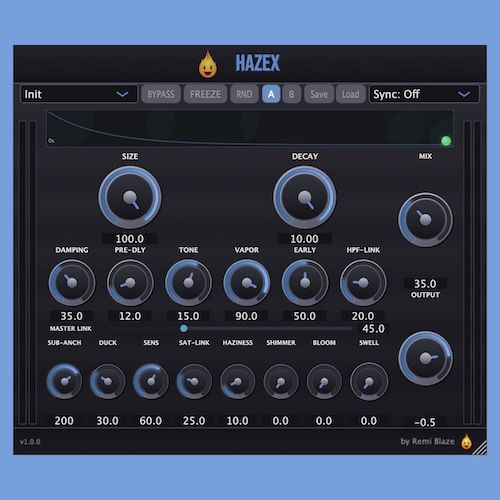Image resolution: width=500 pixels, height=500 pixels.
Task: Click the PRE-DLY knob
Action: [130, 283]
